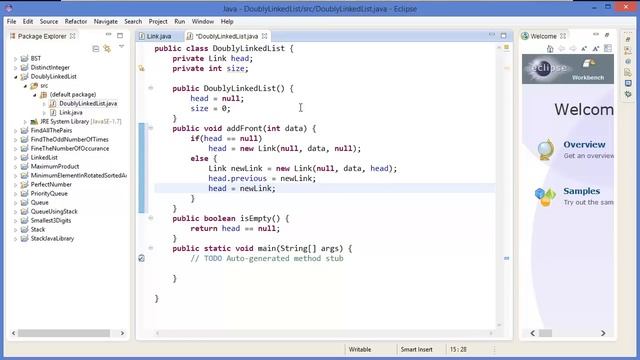
Task: Expand the PriorityQueue project
Action: (x=16, y=193)
